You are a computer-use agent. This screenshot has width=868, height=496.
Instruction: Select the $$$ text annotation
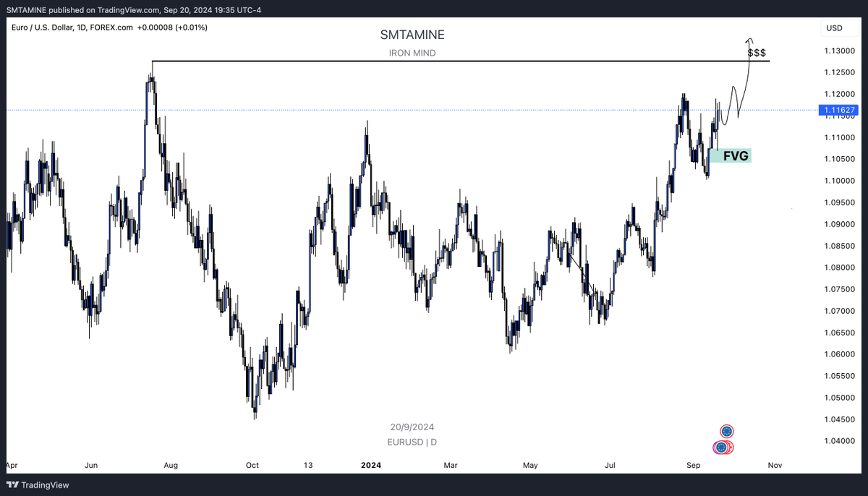click(757, 54)
